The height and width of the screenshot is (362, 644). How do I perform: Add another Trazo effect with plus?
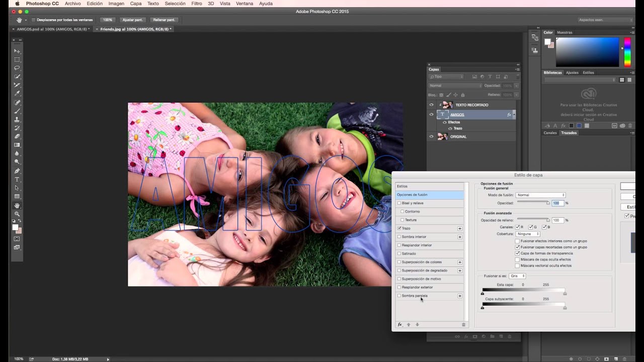pyautogui.click(x=459, y=228)
